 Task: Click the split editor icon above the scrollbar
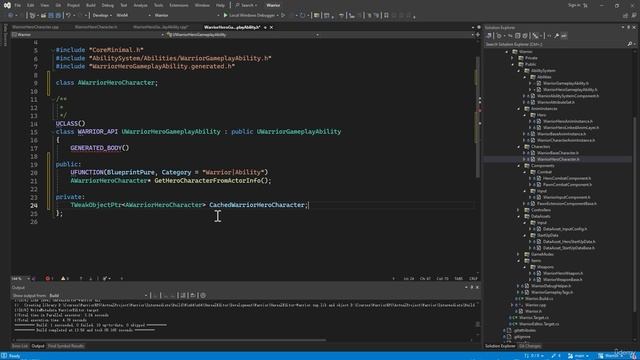point(478,35)
